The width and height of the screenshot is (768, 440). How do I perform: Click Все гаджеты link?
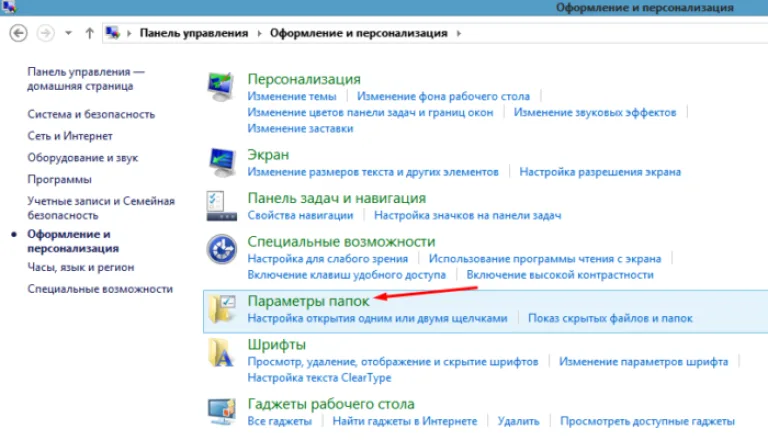point(280,421)
